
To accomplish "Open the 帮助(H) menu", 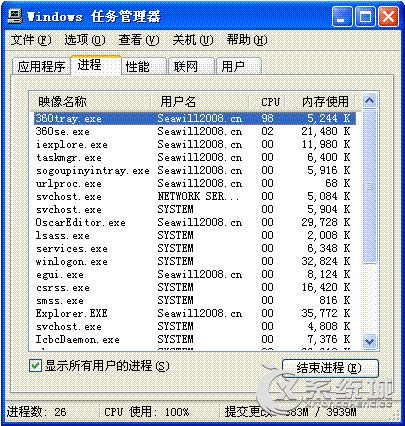I will 247,40.
